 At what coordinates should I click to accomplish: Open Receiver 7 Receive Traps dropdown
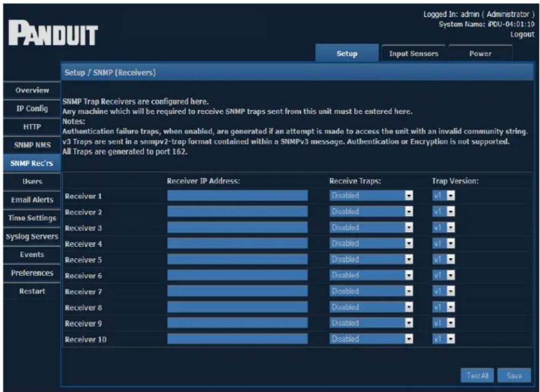click(371, 291)
